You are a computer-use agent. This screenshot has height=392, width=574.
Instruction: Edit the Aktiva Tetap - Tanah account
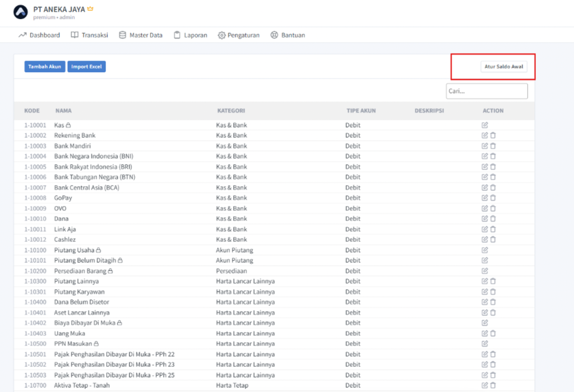click(485, 385)
